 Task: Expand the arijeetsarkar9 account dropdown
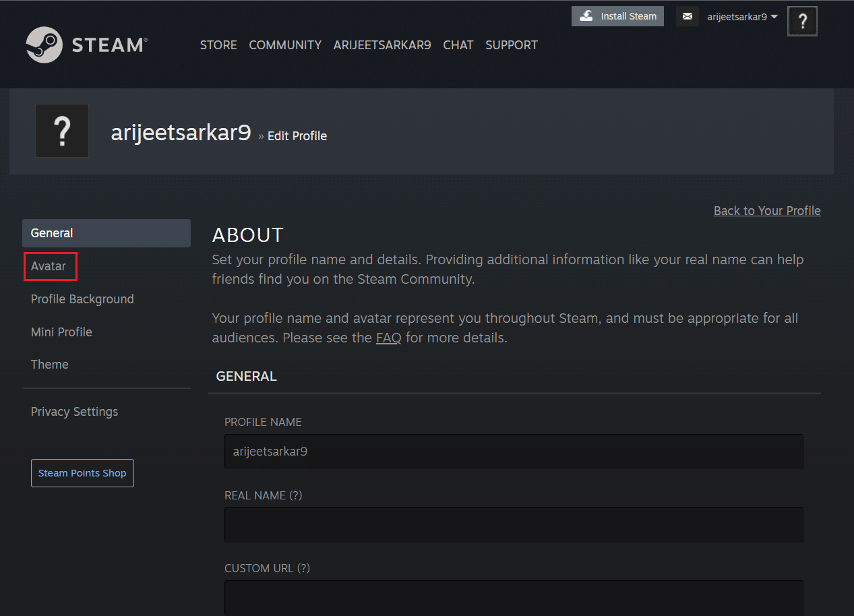[x=742, y=17]
